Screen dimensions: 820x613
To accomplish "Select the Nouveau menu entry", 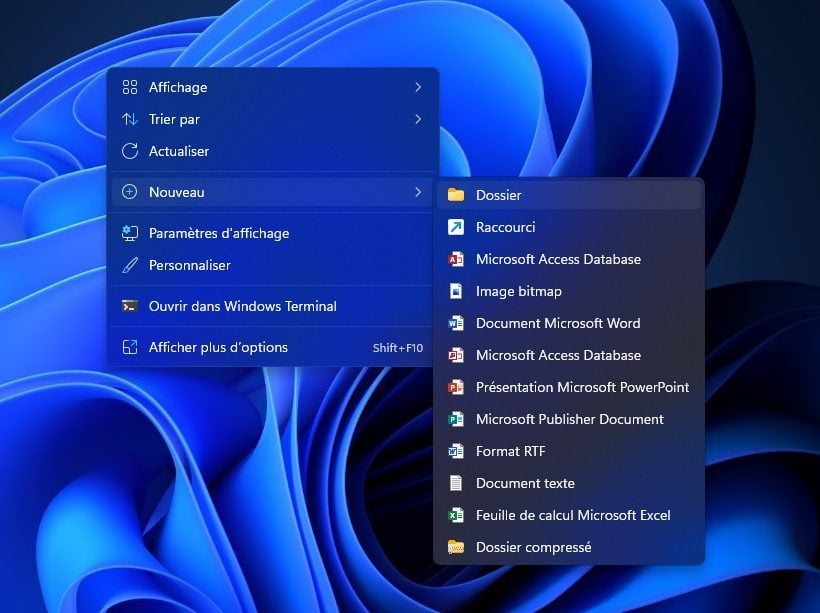I will 272,192.
